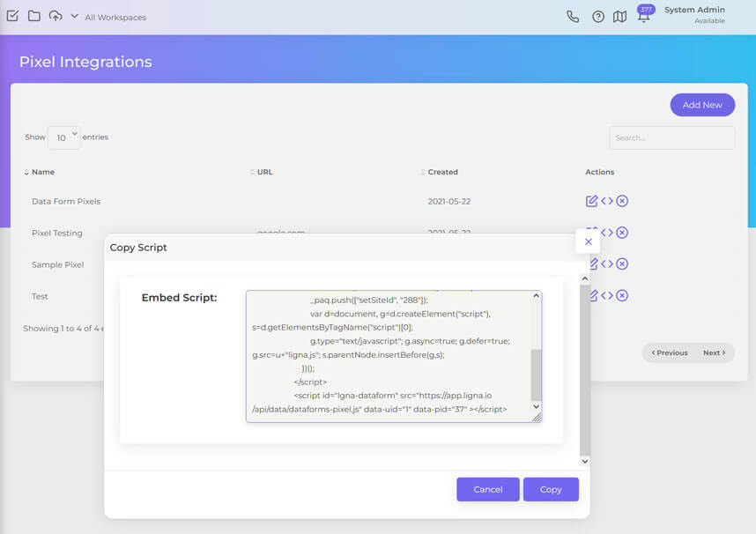Open the phone dialer icon
Image resolution: width=756 pixels, height=534 pixels.
[573, 17]
